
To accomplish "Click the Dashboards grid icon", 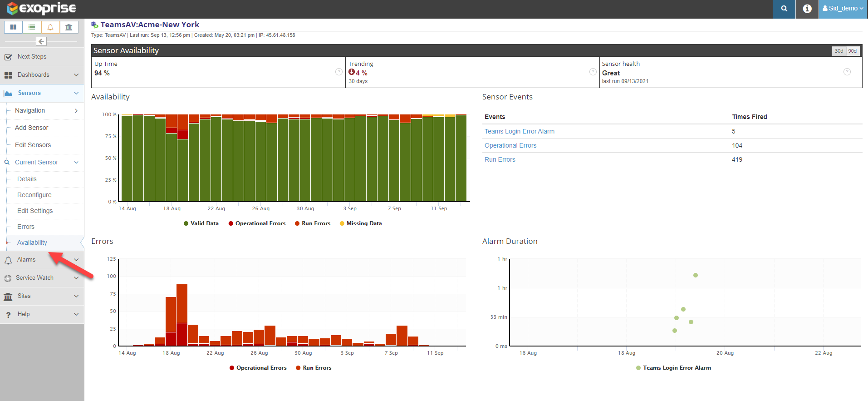I will click(8, 75).
